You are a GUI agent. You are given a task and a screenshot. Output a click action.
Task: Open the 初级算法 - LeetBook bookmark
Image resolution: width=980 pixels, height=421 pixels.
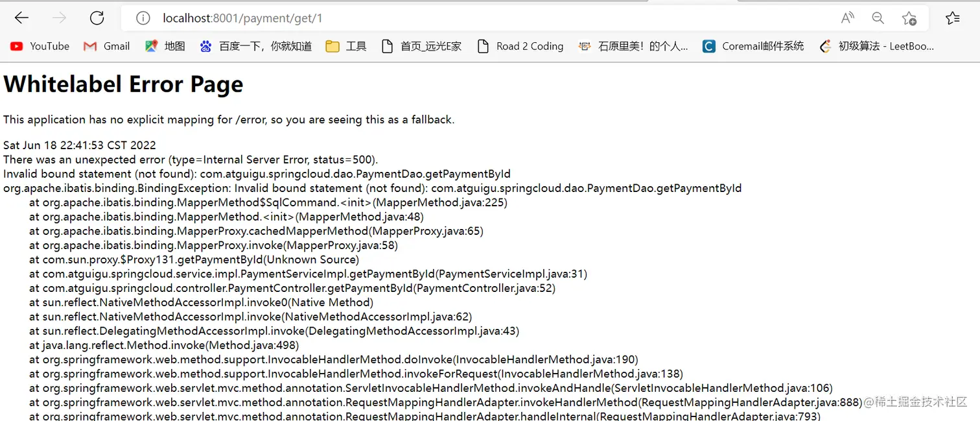click(x=877, y=46)
